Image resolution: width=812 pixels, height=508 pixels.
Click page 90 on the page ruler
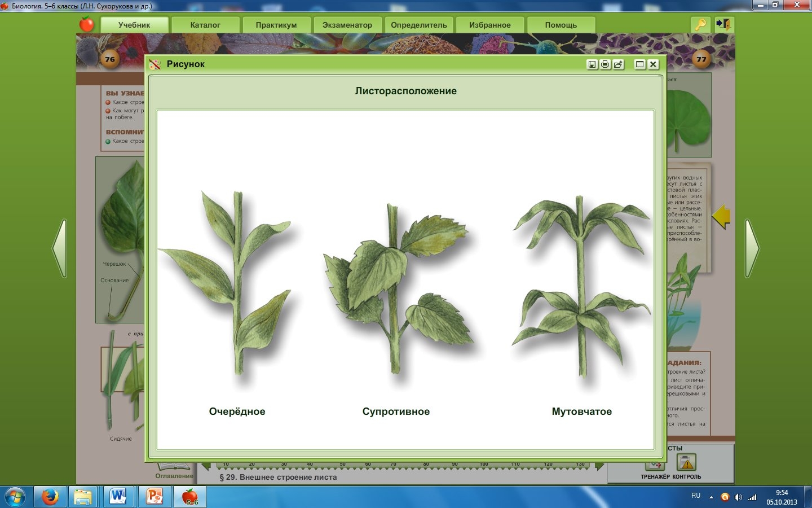coord(454,465)
